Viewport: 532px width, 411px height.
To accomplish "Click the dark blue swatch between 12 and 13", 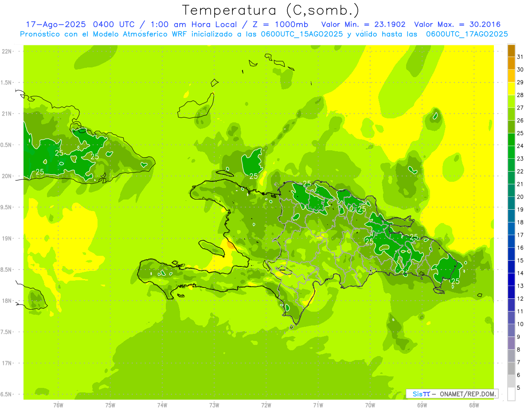I will (x=511, y=292).
